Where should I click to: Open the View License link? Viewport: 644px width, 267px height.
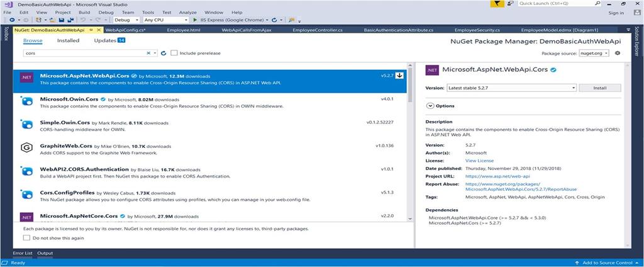(479, 161)
